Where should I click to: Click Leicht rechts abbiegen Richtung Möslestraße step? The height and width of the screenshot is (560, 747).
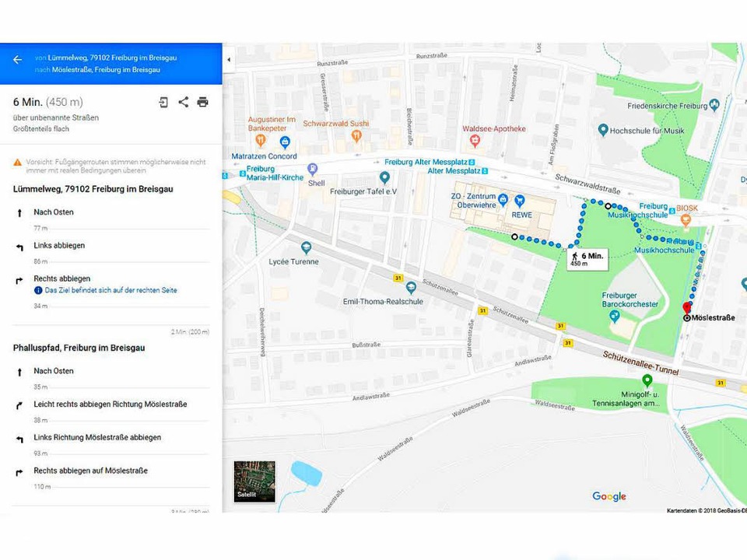[111, 404]
